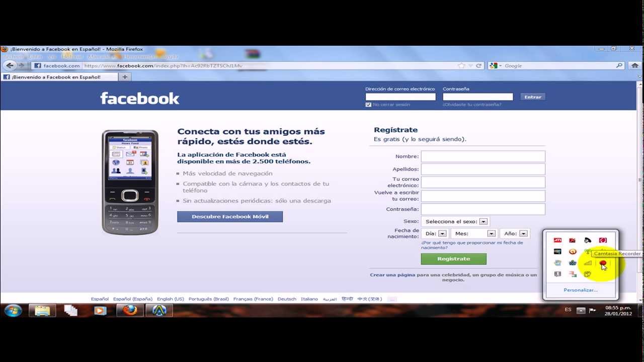644x362 pixels.
Task: Click the yellow battery-like tray icon
Action: pos(588,274)
